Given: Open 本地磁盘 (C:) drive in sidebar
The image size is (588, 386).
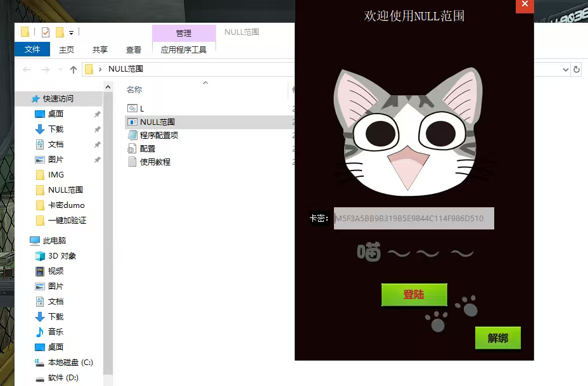Looking at the screenshot, I should tap(70, 362).
